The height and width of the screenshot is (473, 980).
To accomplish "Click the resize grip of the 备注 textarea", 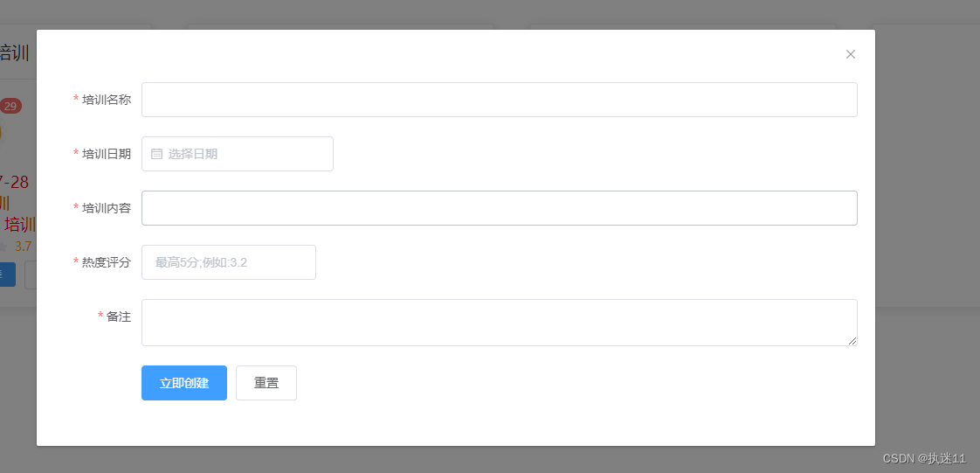I will (852, 341).
